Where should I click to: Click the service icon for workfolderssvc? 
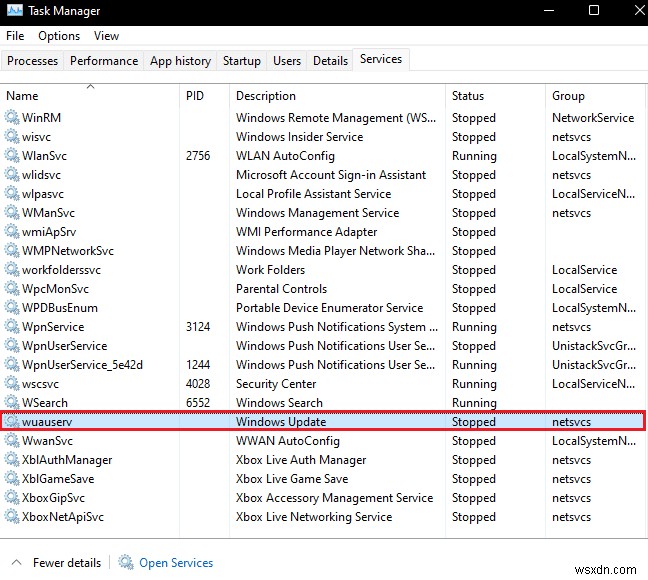12,270
